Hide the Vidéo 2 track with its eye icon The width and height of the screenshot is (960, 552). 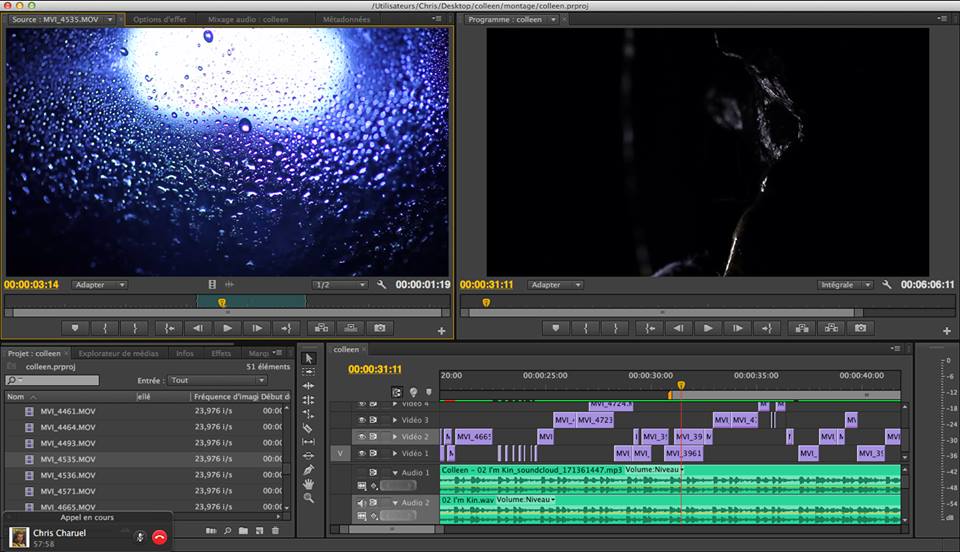[x=362, y=437]
